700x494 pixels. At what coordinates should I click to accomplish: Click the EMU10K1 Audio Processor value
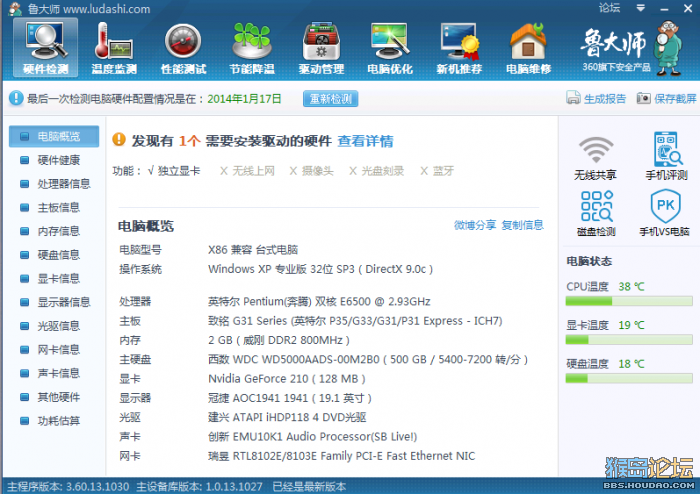pyautogui.click(x=312, y=436)
